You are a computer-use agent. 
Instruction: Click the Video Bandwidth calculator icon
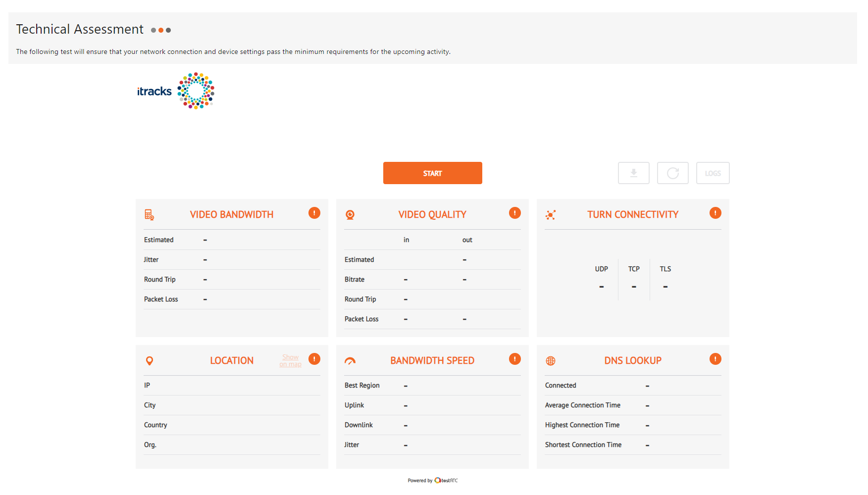pyautogui.click(x=149, y=214)
